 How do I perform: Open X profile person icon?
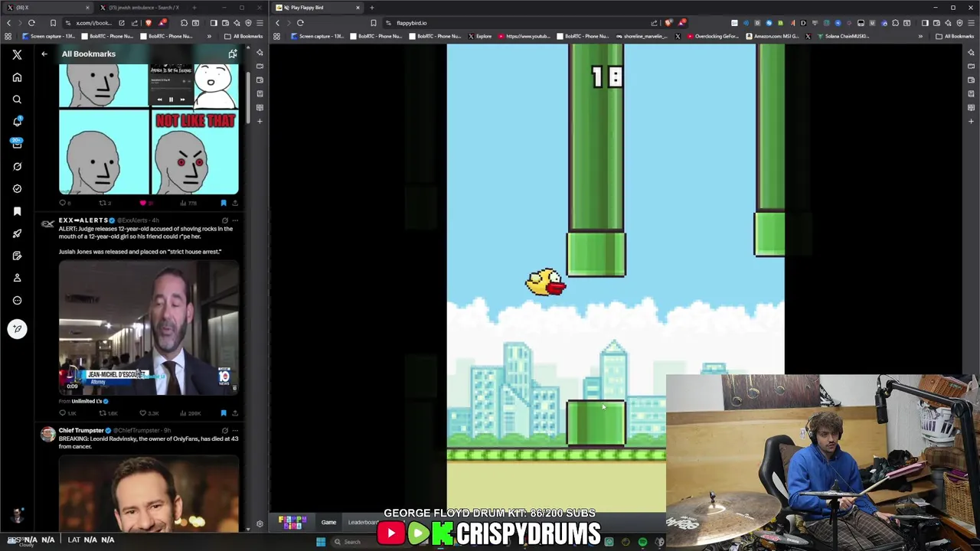tap(17, 278)
